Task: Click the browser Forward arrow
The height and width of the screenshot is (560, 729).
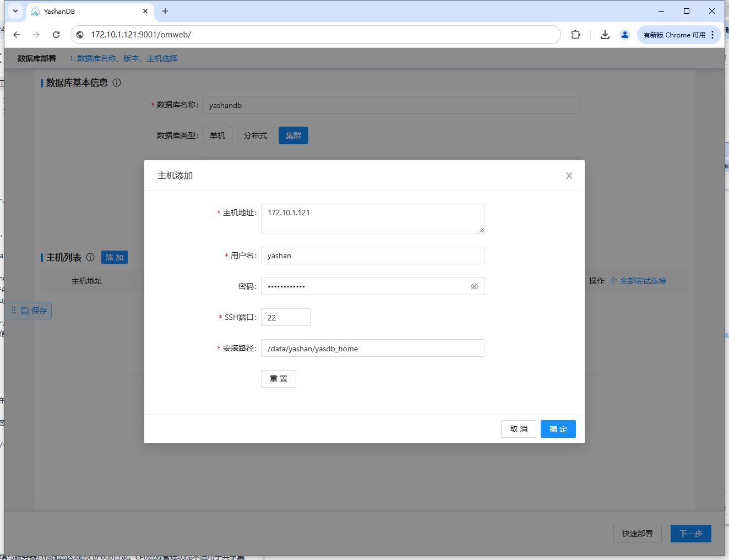Action: [x=36, y=35]
